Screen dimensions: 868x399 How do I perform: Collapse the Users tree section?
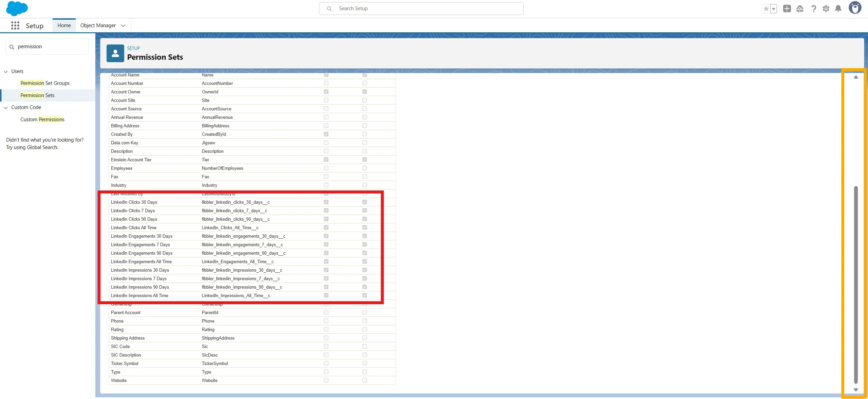pos(6,72)
